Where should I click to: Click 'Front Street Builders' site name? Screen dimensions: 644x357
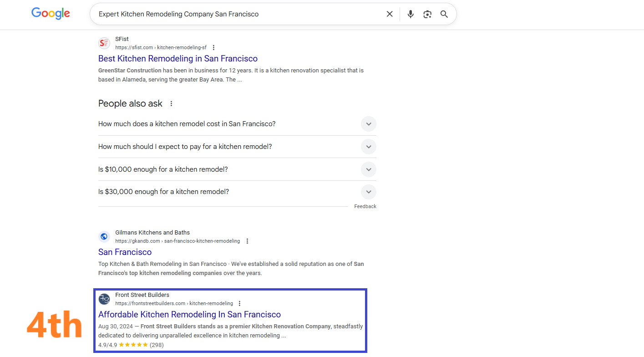(x=142, y=295)
